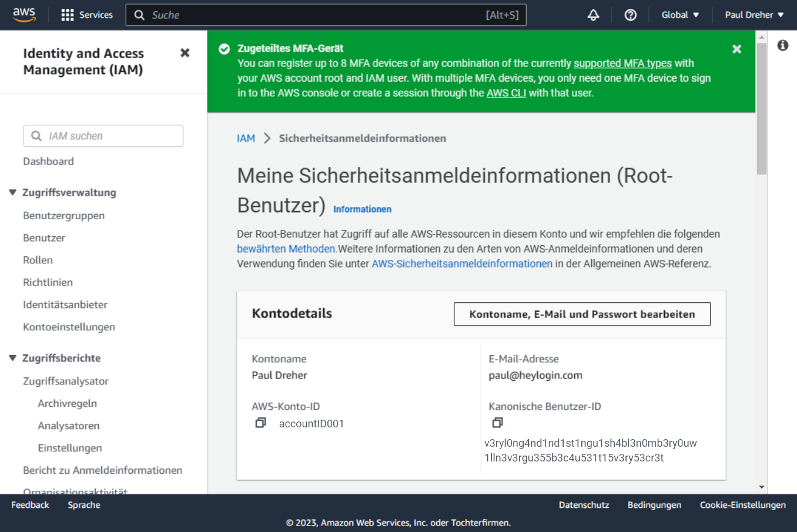Open Bedingungen footer link
Screen dimensions: 797x532
click(x=654, y=505)
